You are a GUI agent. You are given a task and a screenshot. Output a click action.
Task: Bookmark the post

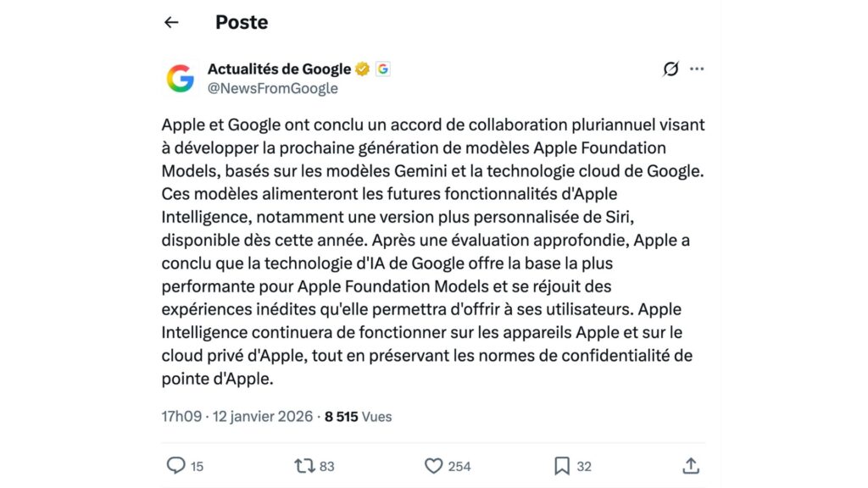[x=564, y=465]
